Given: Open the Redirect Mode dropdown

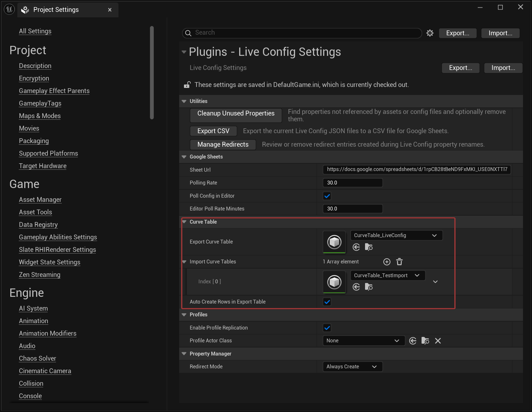Looking at the screenshot, I should (x=352, y=367).
